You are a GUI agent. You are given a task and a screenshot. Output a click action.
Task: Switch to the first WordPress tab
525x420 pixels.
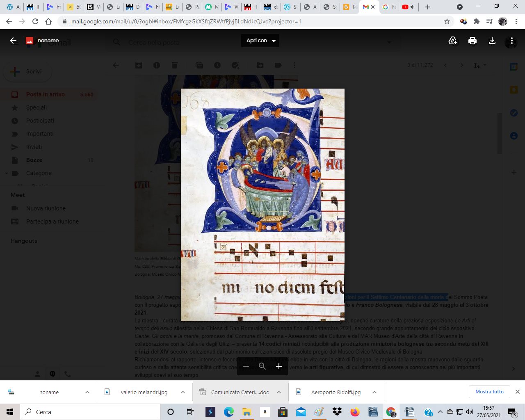[x=13, y=7]
